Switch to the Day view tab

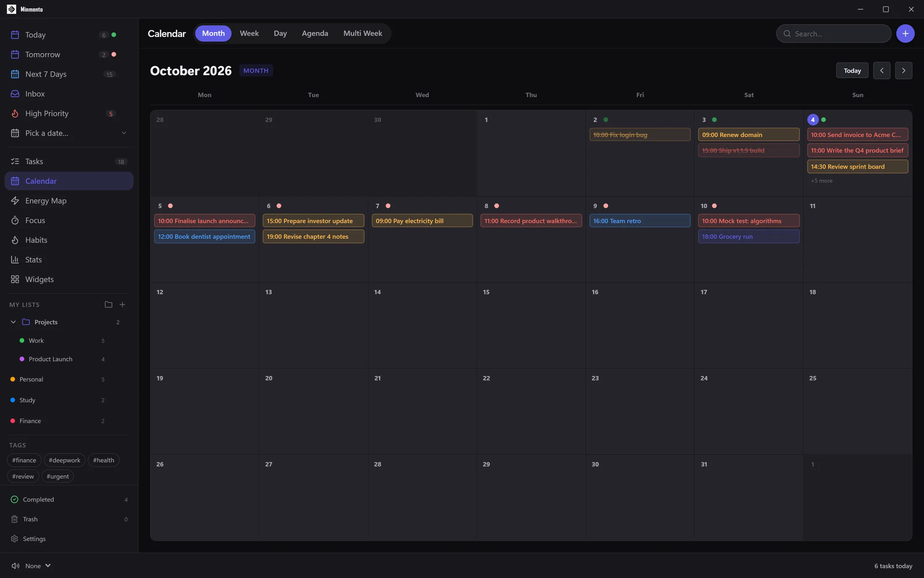click(280, 33)
